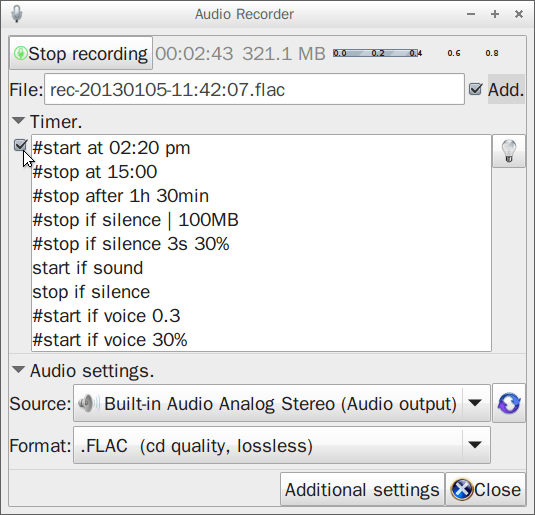
Task: Refresh the audio device list with the reload icon
Action: click(509, 403)
